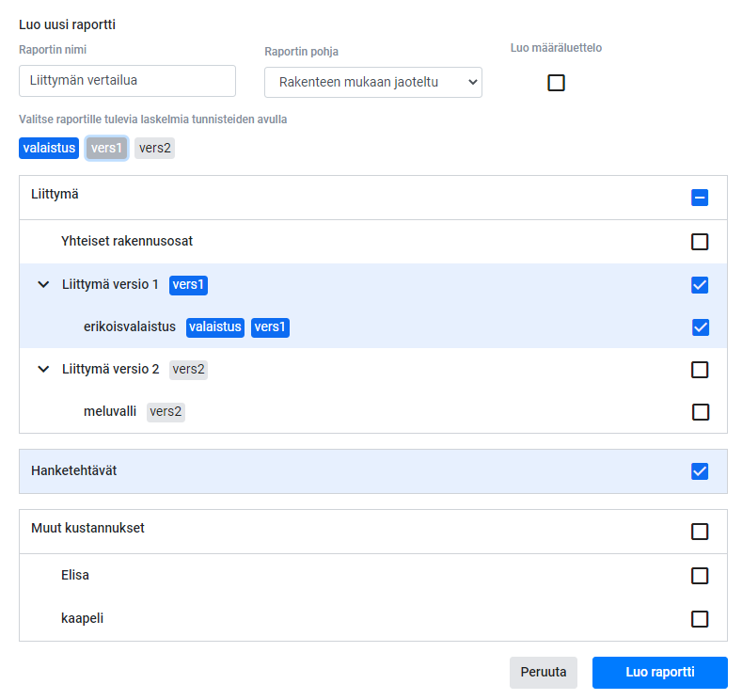Select the Yhteiset rakennusosat row text
This screenshot has height=700, width=742.
(127, 241)
